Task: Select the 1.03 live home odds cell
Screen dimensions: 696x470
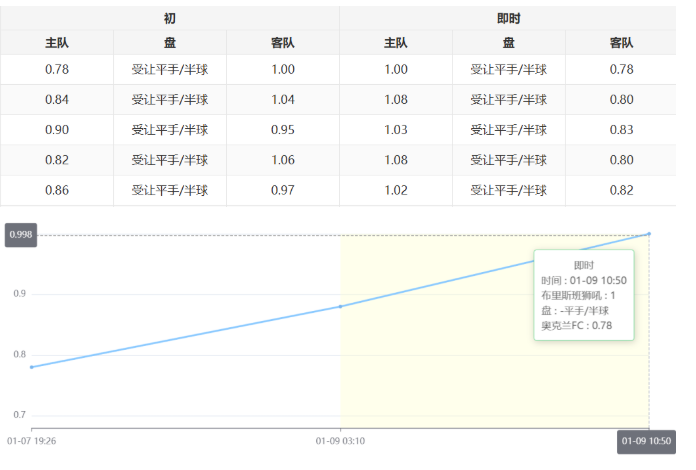Action: pyautogui.click(x=396, y=130)
